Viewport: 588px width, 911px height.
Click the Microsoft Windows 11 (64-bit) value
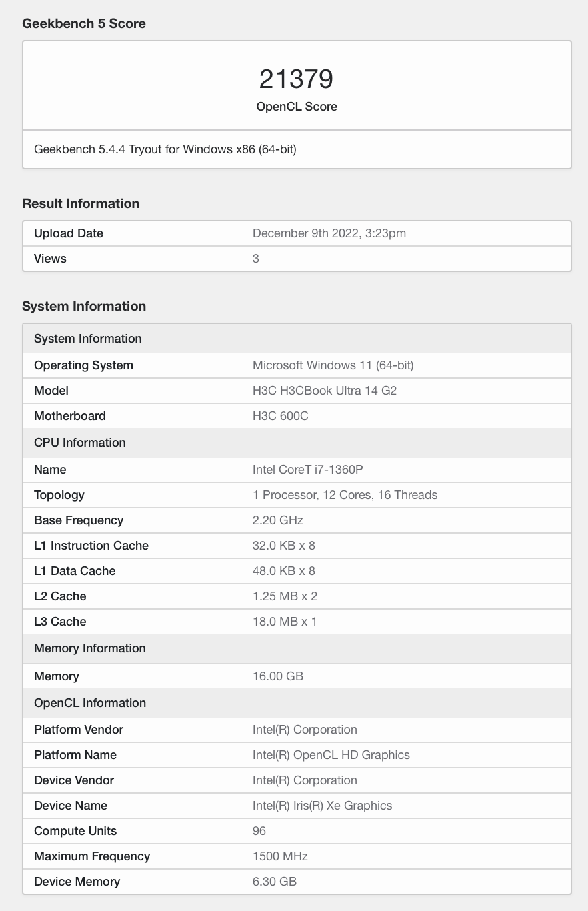[x=333, y=365]
